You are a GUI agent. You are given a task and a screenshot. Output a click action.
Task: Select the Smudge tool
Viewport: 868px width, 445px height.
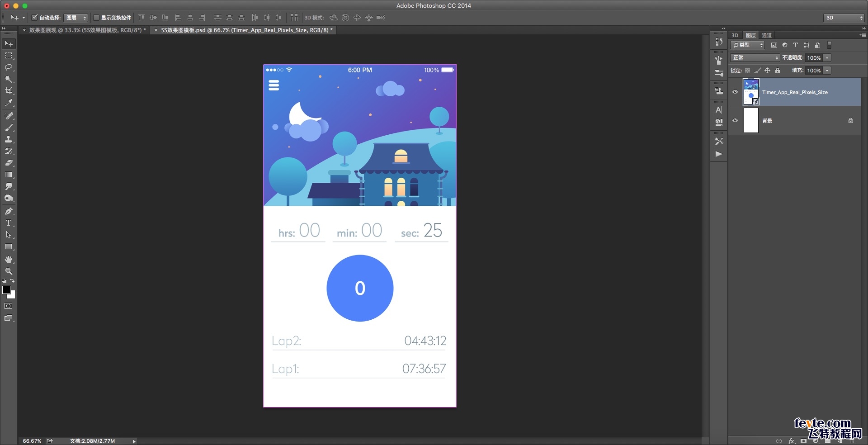pos(9,186)
